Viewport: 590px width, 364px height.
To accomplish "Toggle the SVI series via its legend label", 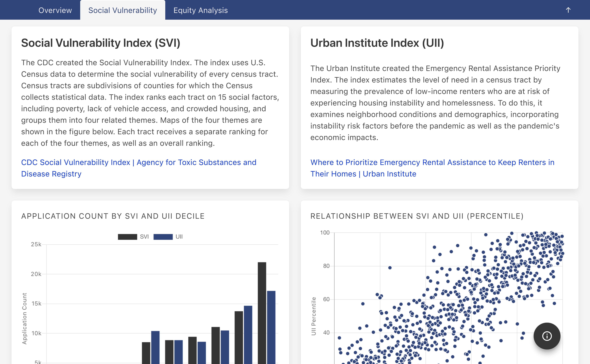I will click(x=144, y=237).
